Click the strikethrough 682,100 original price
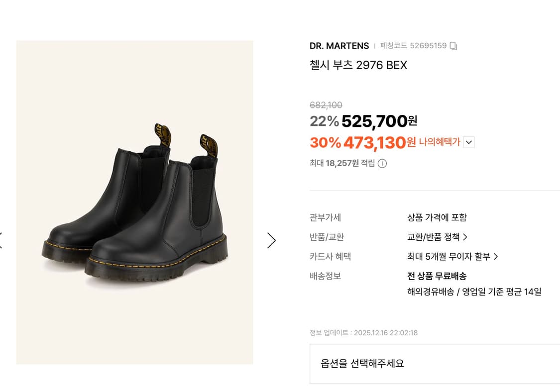 pyautogui.click(x=325, y=105)
